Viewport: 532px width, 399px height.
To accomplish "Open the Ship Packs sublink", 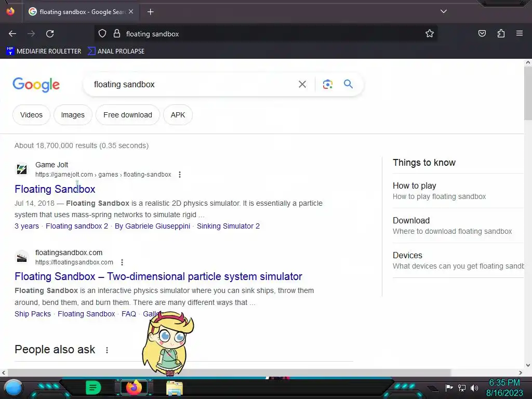I will pos(33,314).
